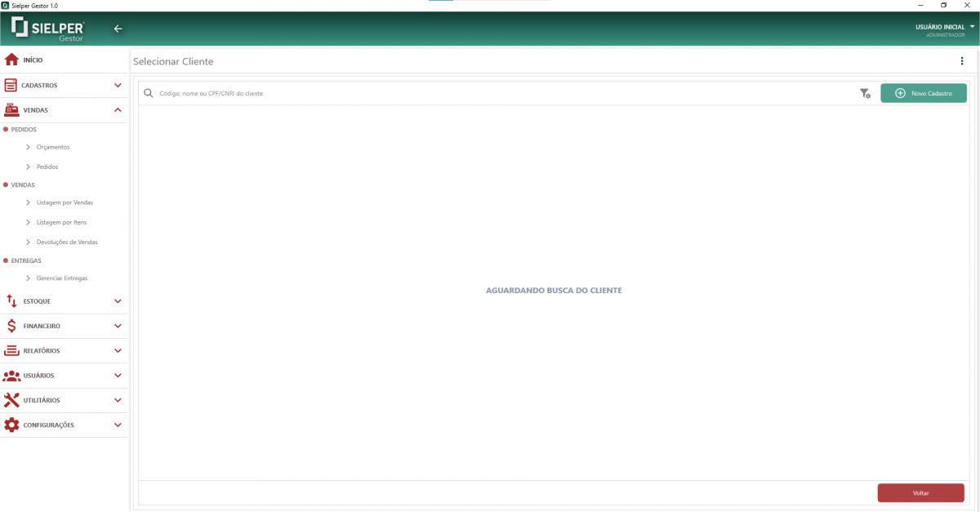Click the Usuário Inicial account name
The width and height of the screenshot is (980, 512).
pos(940,27)
